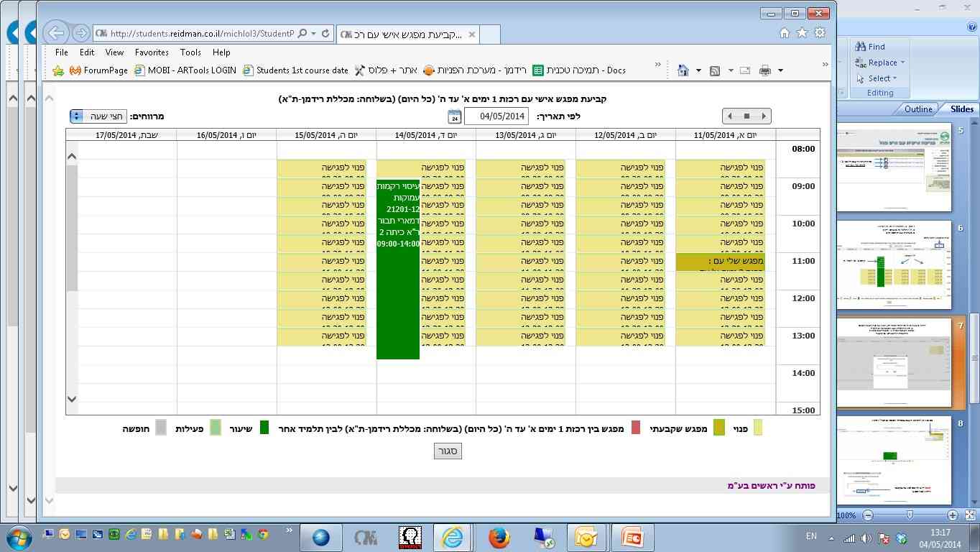
Task: Click the date input field showing 04/05/2014
Action: click(496, 116)
